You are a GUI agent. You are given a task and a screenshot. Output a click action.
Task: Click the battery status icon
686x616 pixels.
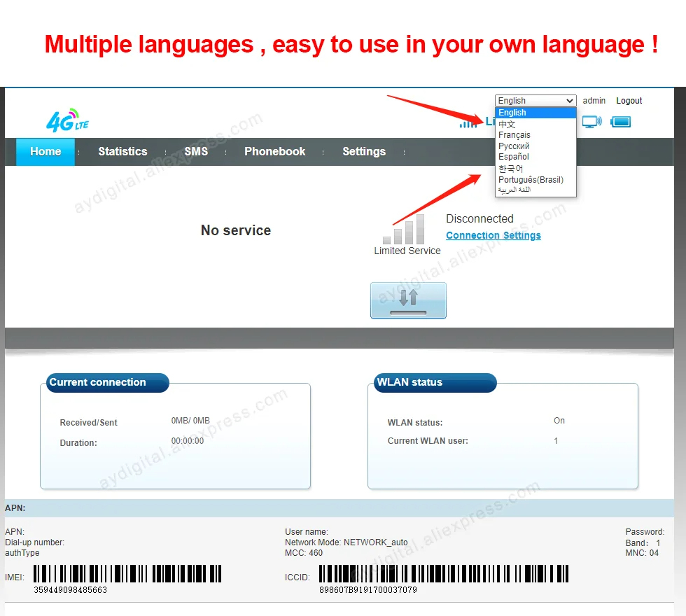620,122
